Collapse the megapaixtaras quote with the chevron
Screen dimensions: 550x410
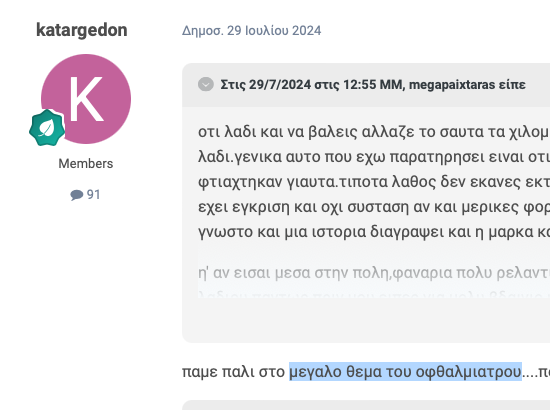coord(206,85)
